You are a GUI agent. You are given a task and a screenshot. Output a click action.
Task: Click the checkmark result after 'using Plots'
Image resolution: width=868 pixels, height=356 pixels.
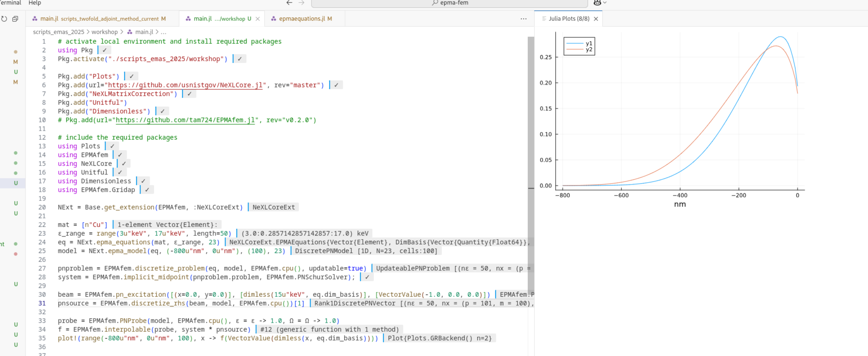point(112,146)
